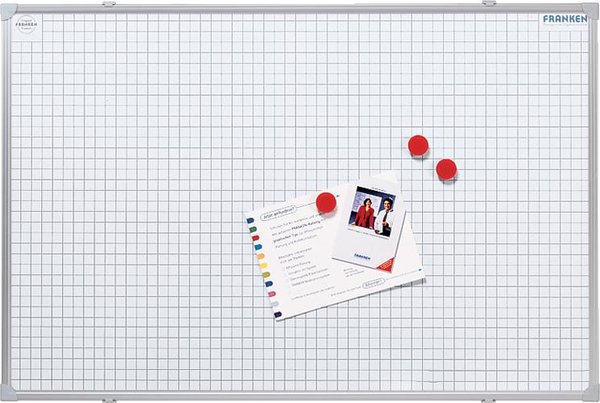Click the circular Franken emblem at top-left
This screenshot has width=600, height=403.
point(27,24)
